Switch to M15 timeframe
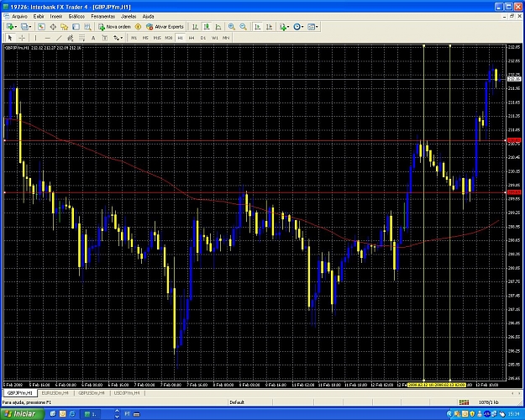 click(157, 38)
